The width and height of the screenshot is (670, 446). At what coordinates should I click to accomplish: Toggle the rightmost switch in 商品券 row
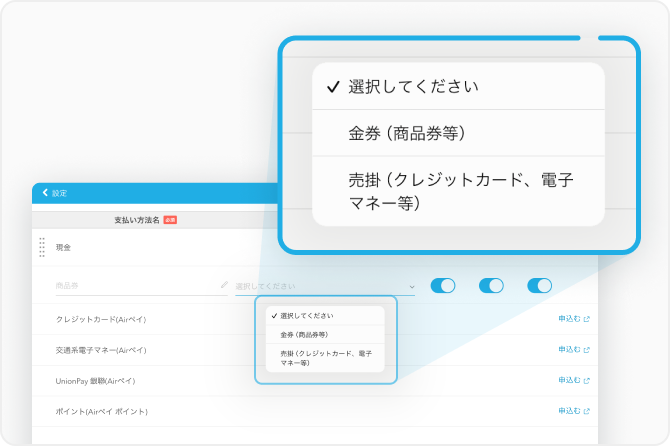(540, 286)
